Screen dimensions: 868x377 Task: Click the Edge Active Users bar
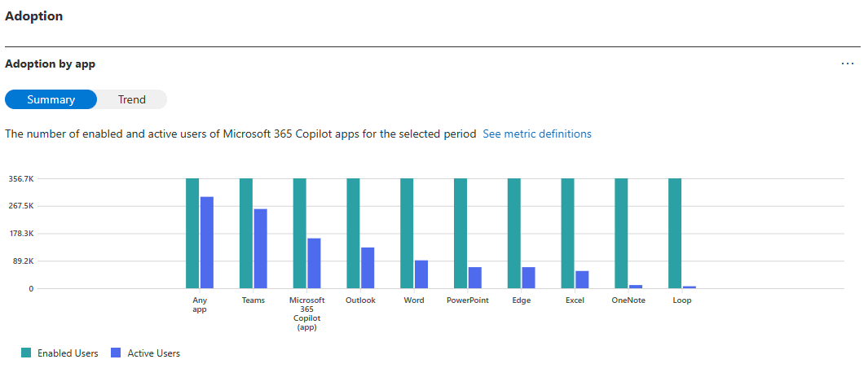(528, 278)
